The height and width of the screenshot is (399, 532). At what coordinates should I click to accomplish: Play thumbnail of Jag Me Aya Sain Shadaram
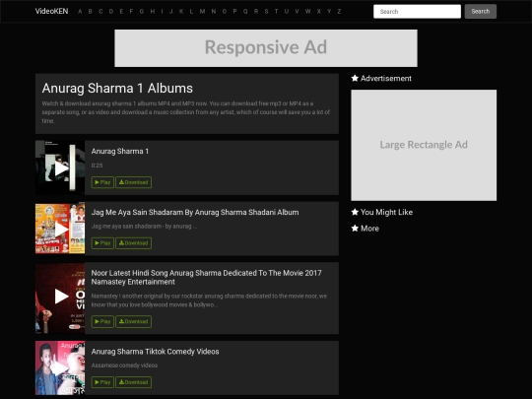(60, 229)
